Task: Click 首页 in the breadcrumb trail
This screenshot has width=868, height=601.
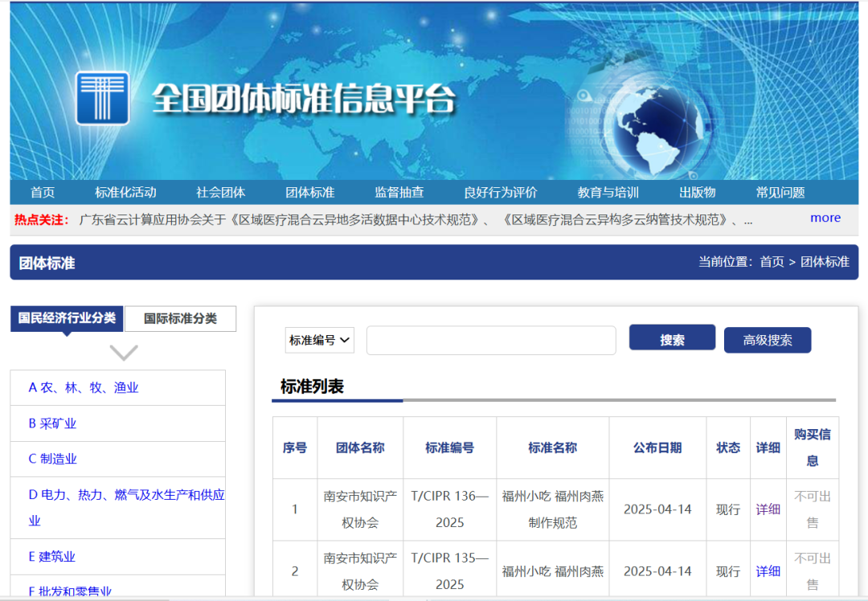Action: (773, 261)
